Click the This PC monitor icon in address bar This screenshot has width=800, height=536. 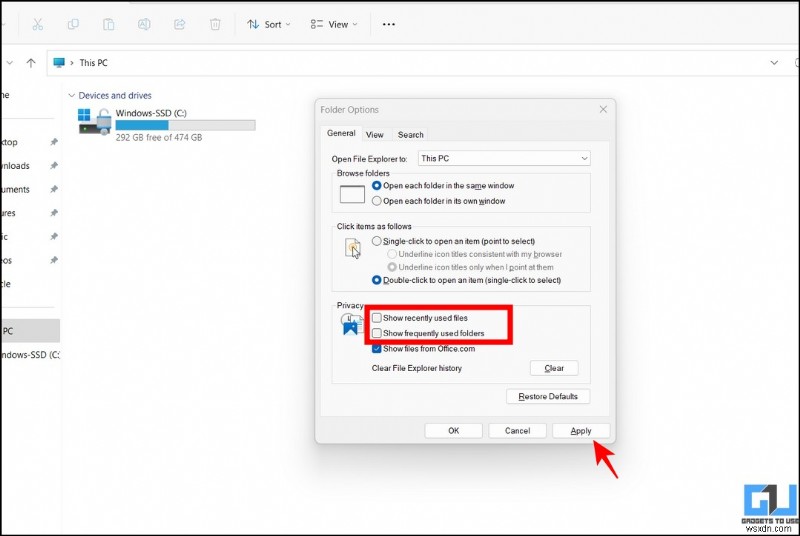point(59,62)
